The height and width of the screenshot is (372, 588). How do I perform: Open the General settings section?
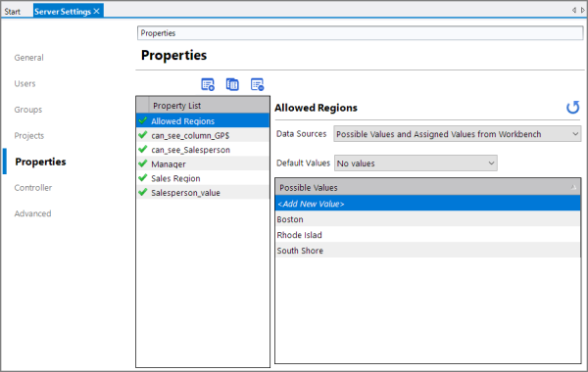coord(28,58)
